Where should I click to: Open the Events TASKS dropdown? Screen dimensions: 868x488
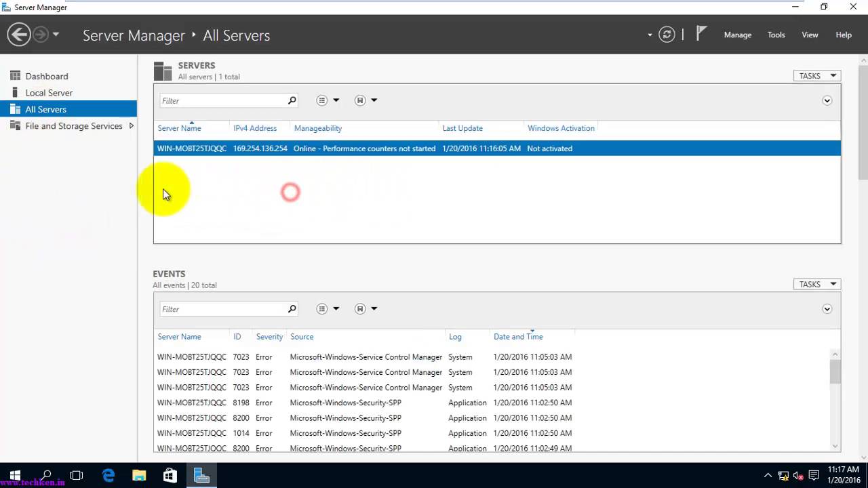click(817, 284)
